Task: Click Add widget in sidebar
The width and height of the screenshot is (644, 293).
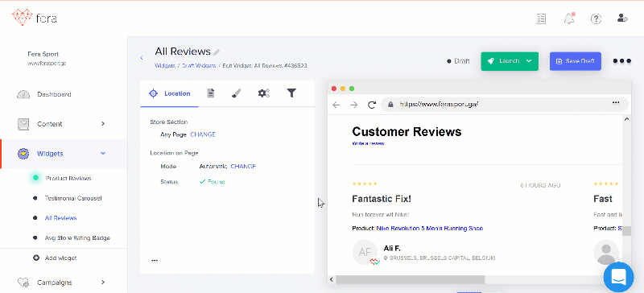Action: click(60, 258)
